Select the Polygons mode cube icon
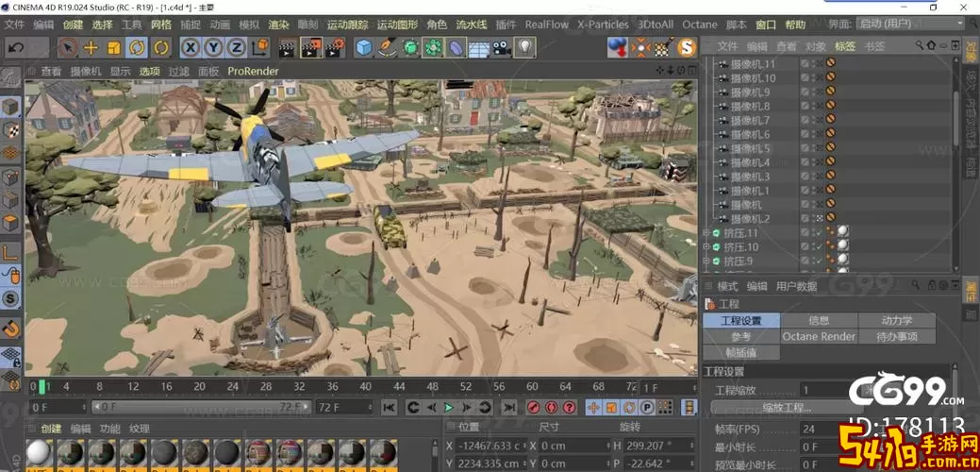The image size is (980, 472). click(10, 223)
